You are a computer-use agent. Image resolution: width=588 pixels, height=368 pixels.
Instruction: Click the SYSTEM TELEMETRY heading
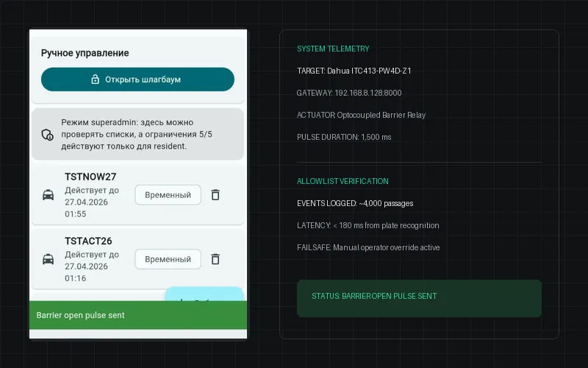pyautogui.click(x=333, y=49)
